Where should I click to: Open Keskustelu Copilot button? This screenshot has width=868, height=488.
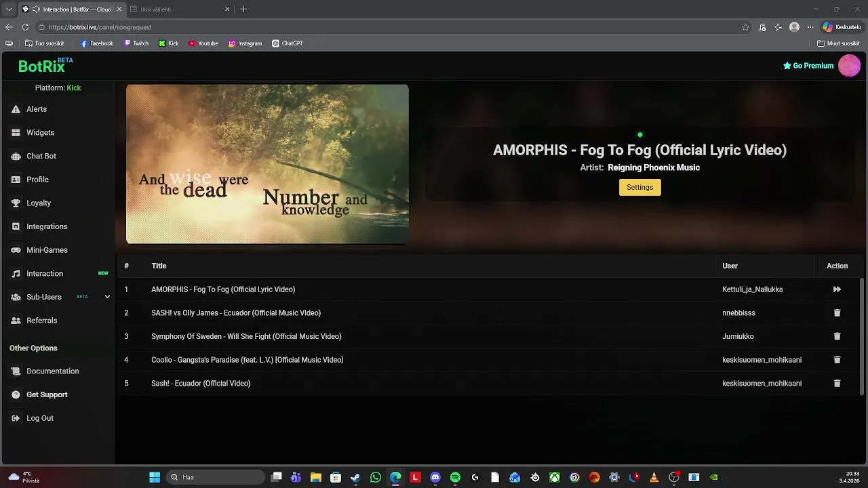click(x=842, y=27)
